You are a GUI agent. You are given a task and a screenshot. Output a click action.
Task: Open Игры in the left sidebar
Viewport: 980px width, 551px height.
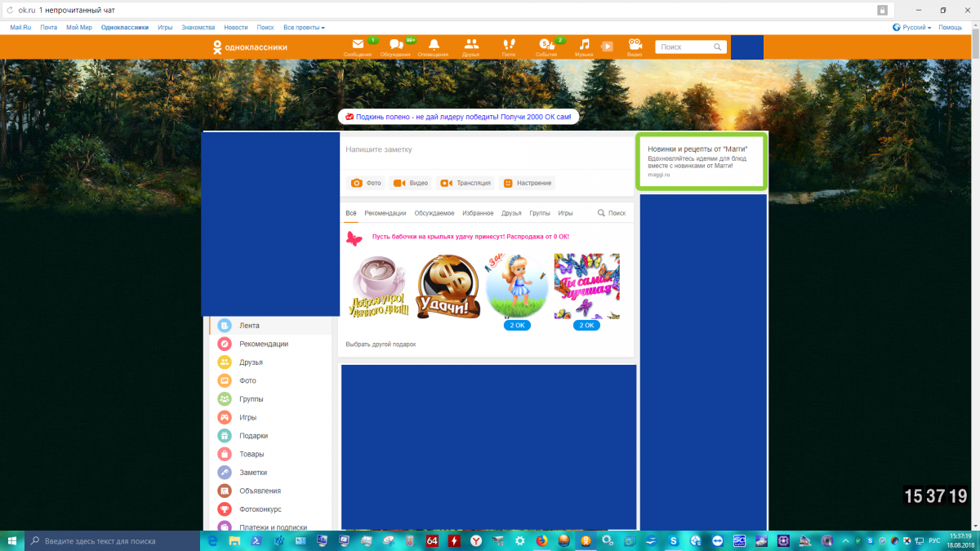[270, 417]
